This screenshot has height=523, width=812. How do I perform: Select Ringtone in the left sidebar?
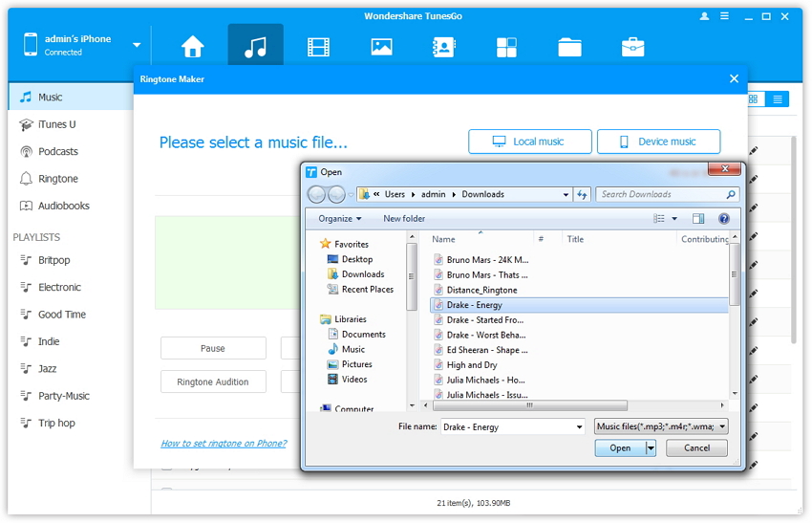pos(58,179)
